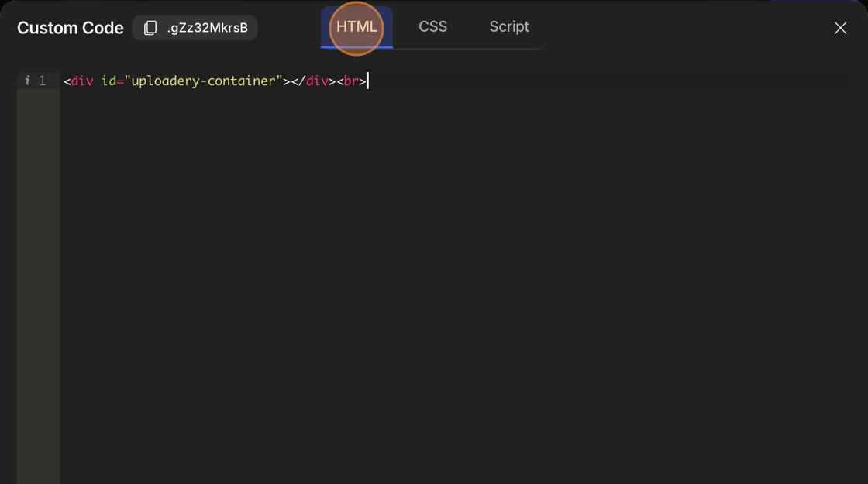Viewport: 868px width, 484px height.
Task: Click the id attribute in the code
Action: (108, 81)
